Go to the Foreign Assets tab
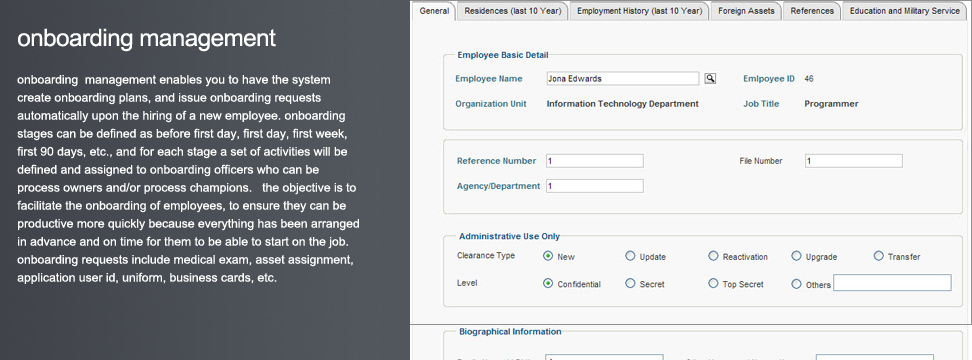The height and width of the screenshot is (360, 972). (746, 11)
